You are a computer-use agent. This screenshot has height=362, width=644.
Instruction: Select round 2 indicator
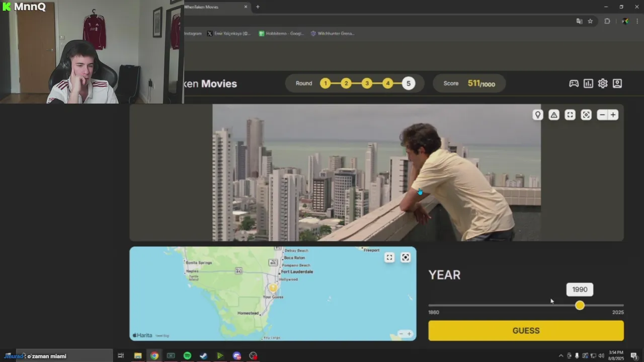(346, 83)
